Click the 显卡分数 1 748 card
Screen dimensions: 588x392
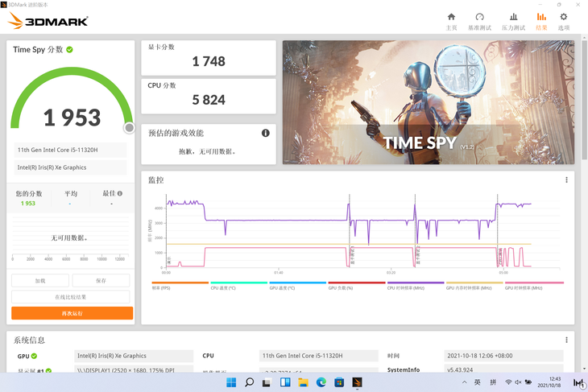coord(209,58)
